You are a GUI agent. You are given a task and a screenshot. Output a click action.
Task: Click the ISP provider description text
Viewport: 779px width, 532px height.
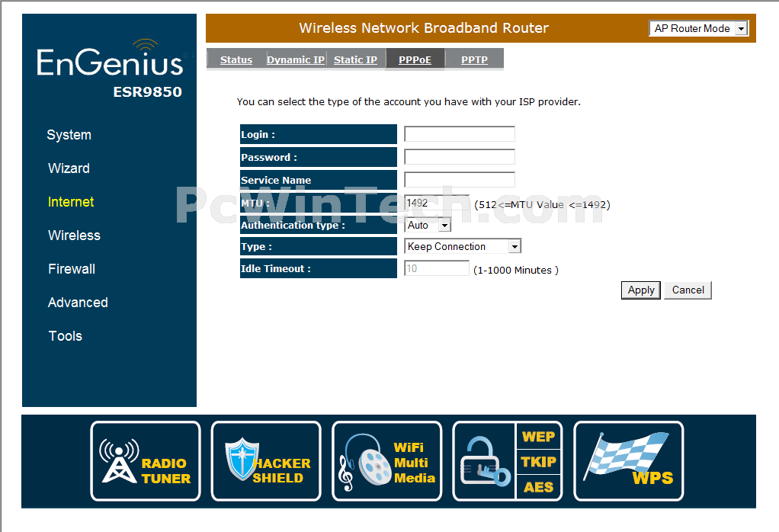pos(409,102)
